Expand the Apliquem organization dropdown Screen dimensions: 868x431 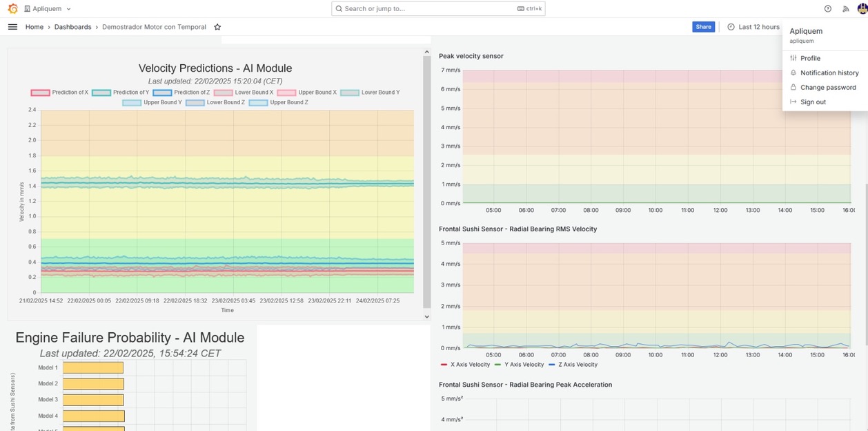(47, 9)
